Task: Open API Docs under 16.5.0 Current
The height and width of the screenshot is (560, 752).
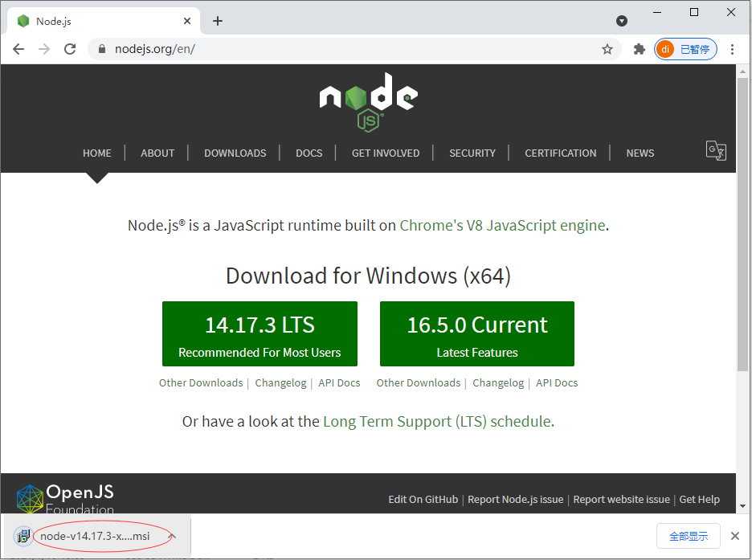Action: [557, 383]
